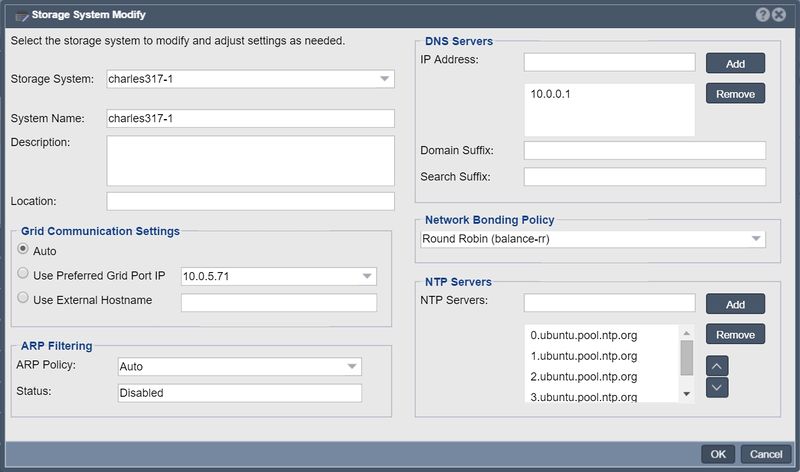
Task: Cancel the dialog changes
Action: 765,454
